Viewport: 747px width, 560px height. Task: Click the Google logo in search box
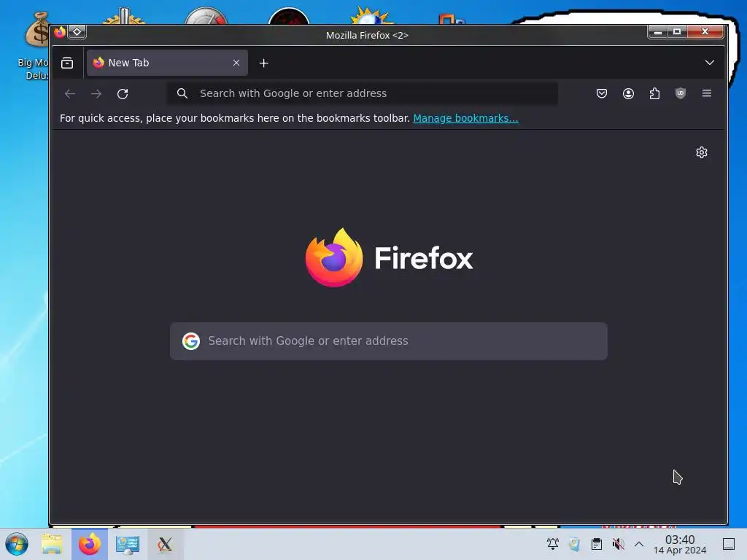191,341
